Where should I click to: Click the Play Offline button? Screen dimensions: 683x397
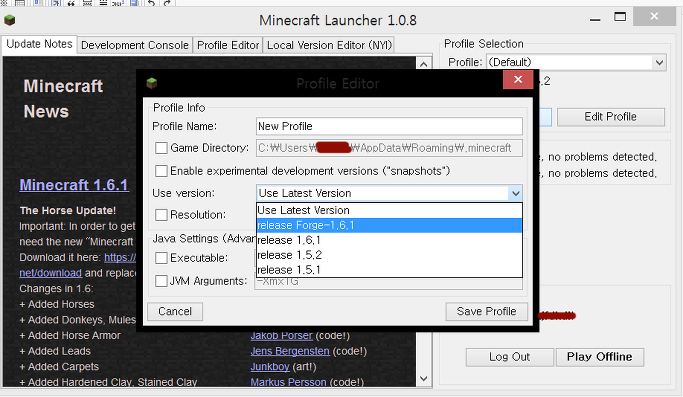pos(599,357)
